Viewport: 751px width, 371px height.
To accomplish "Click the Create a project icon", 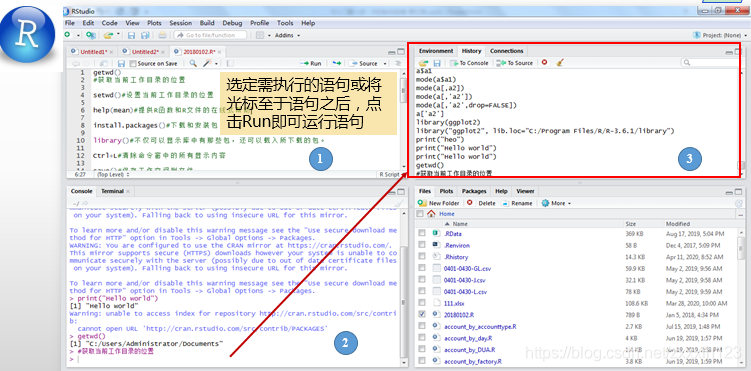I will click(x=90, y=35).
